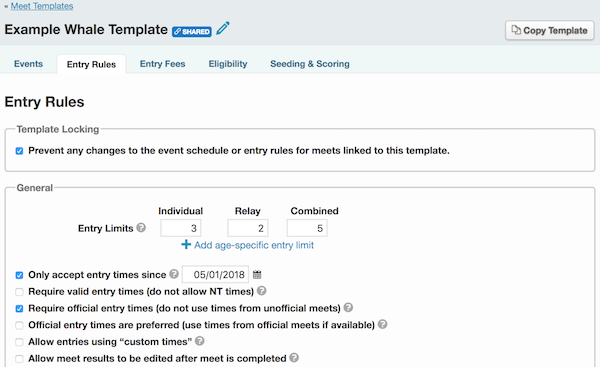Click help icon for Only accept entry times
This screenshot has width=600, height=367.
point(174,274)
